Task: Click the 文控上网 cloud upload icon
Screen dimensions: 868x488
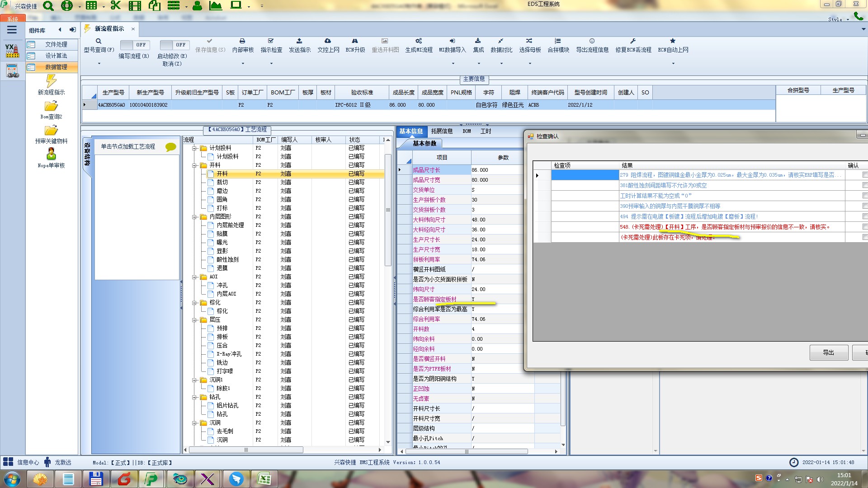Action: [x=328, y=41]
